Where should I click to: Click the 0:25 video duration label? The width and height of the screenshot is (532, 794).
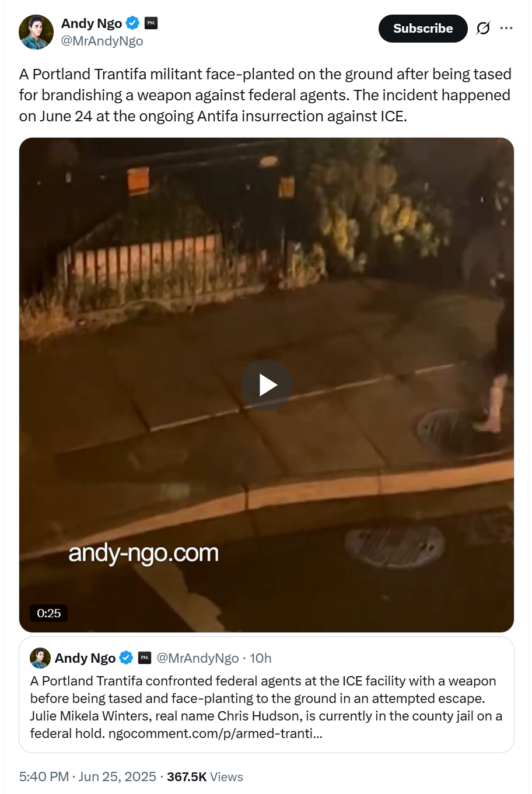[49, 613]
